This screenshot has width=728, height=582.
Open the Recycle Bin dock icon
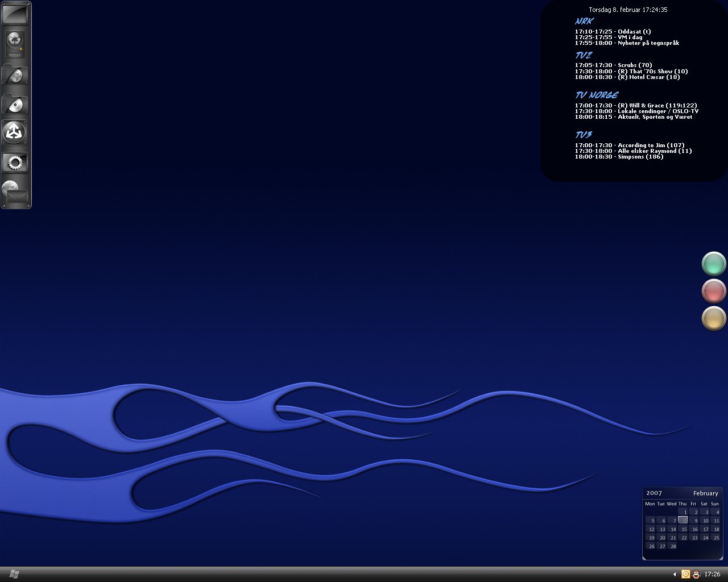[15, 45]
